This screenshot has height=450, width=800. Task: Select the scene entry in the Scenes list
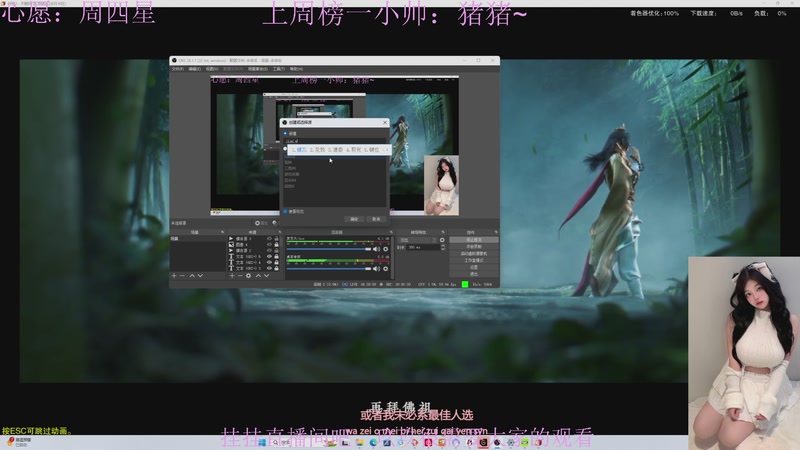point(197,239)
